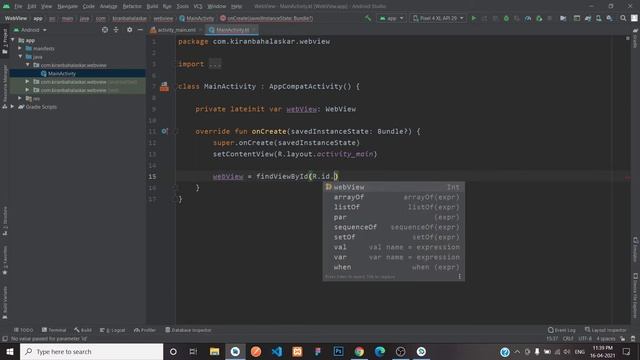
Task: Open the Layout Inspector
Action: click(x=605, y=330)
